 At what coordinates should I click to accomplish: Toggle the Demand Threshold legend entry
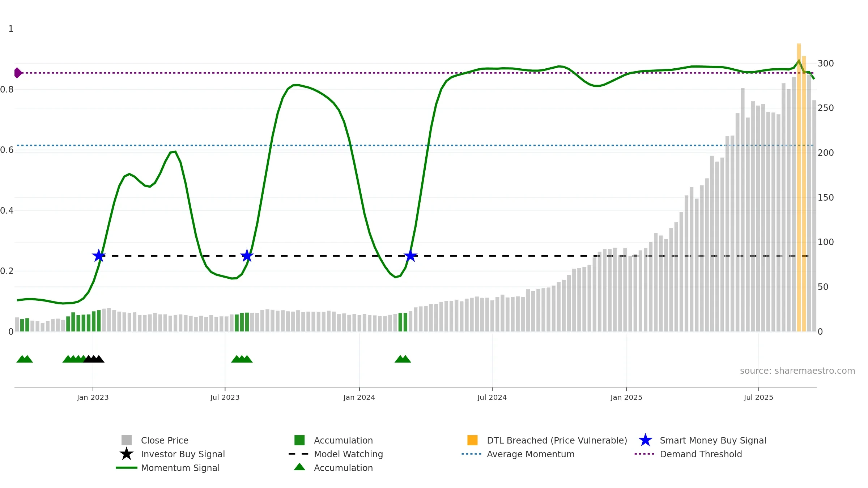coord(688,454)
